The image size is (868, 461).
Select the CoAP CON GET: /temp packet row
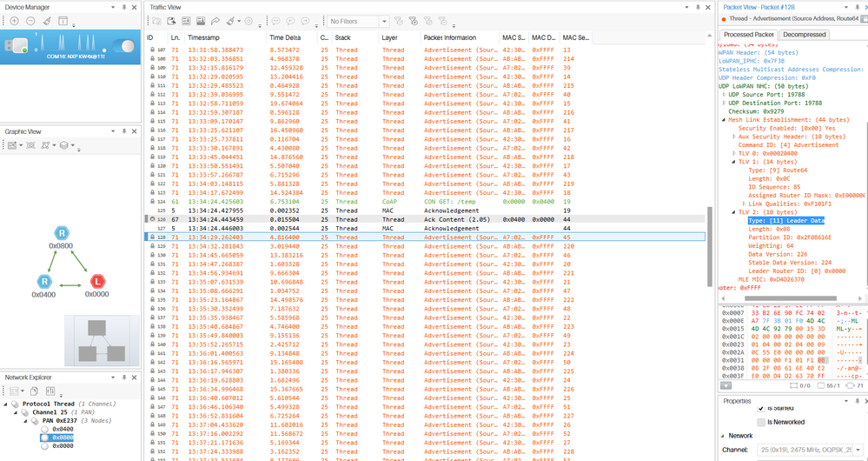(x=424, y=202)
